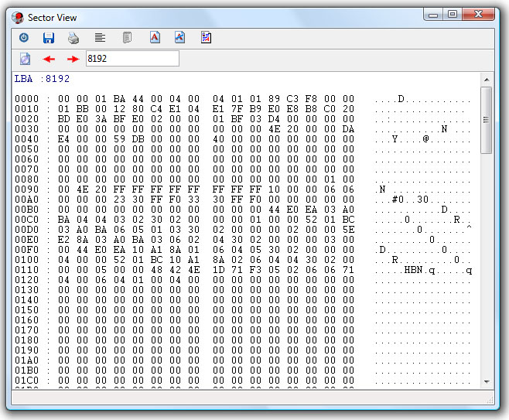Click the document icon with red A

[x=154, y=37]
